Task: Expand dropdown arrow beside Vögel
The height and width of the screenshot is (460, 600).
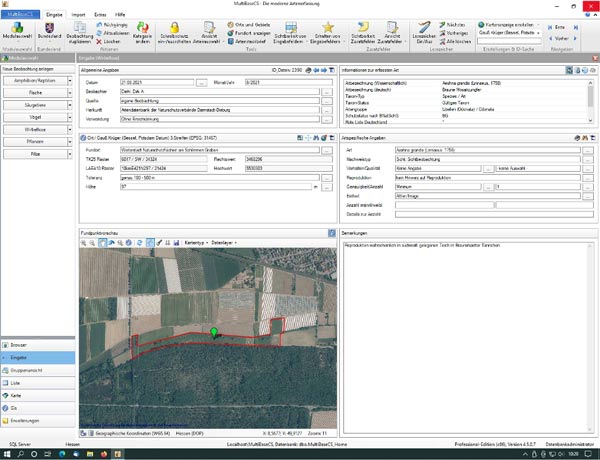Action: click(70, 117)
